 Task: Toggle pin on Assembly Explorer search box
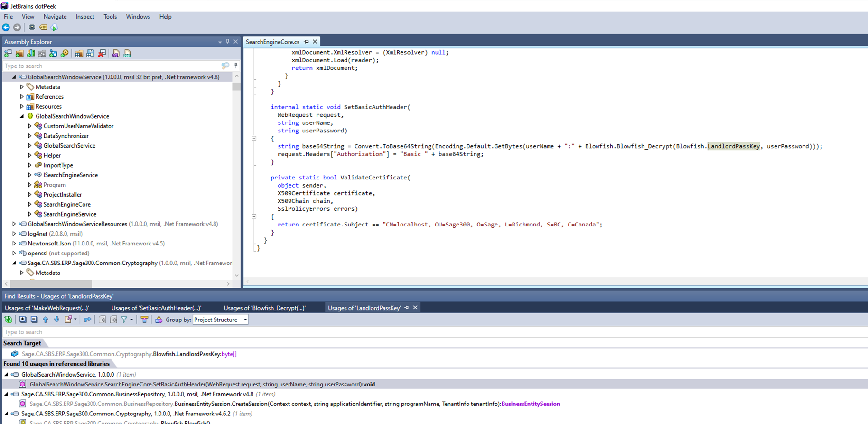click(x=236, y=66)
